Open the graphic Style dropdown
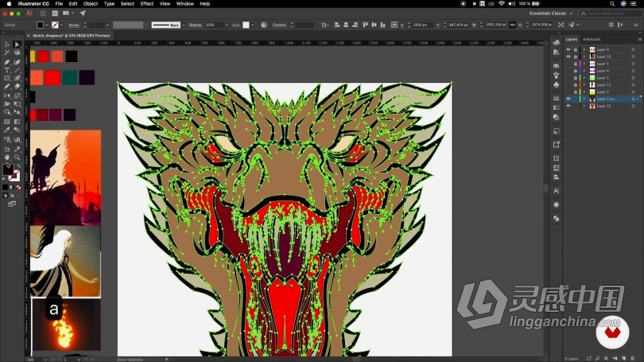The image size is (644, 362). 252,25
